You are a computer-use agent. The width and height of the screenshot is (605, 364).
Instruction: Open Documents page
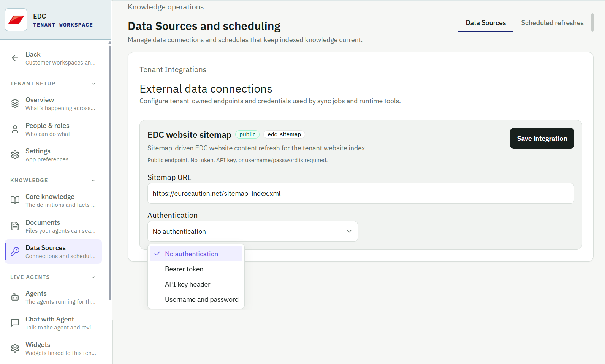coord(53,226)
